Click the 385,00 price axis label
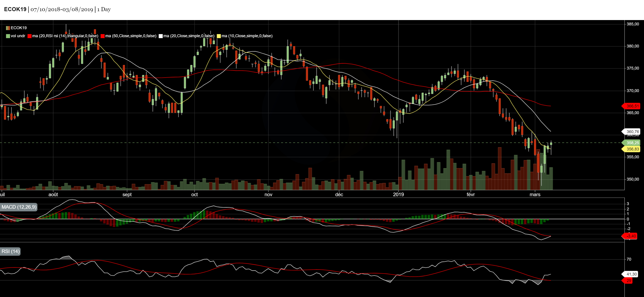The image size is (644, 297). (633, 24)
